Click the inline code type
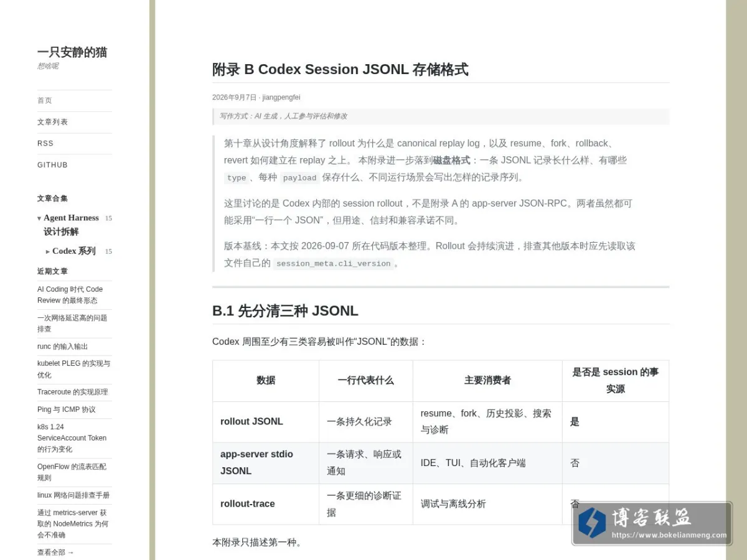This screenshot has width=747, height=560. [x=237, y=178]
